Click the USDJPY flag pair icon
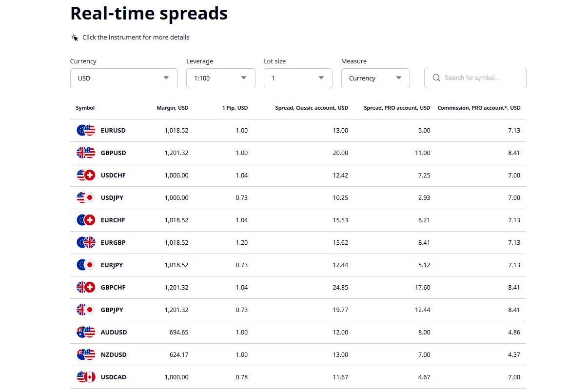 pyautogui.click(x=86, y=197)
